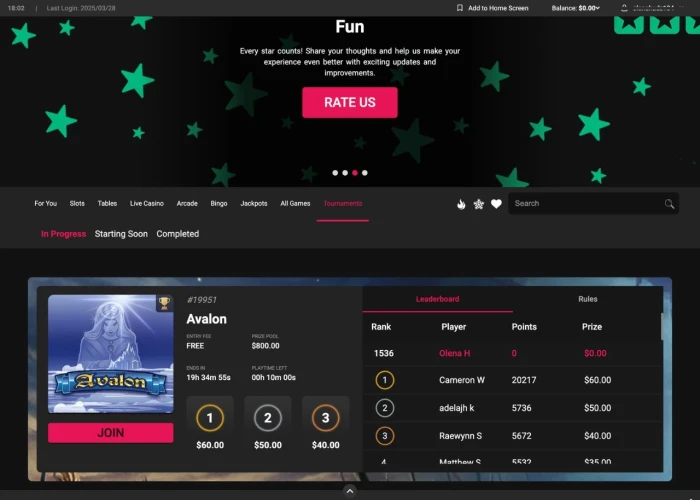The height and width of the screenshot is (500, 700).
Task: Click tournament number #19951
Action: [201, 300]
